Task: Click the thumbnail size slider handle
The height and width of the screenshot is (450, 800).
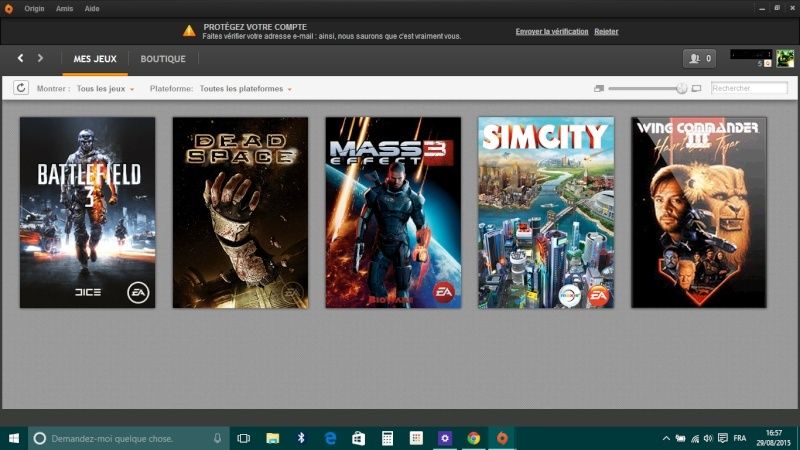Action: (682, 89)
